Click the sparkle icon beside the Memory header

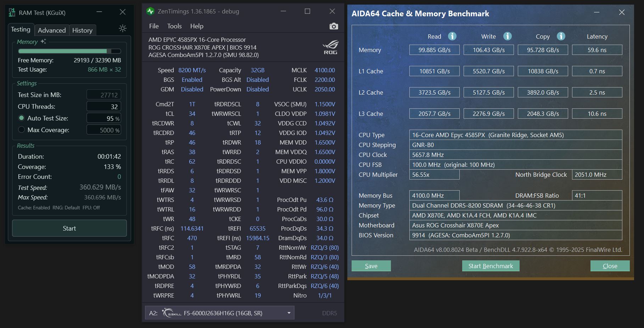point(43,41)
